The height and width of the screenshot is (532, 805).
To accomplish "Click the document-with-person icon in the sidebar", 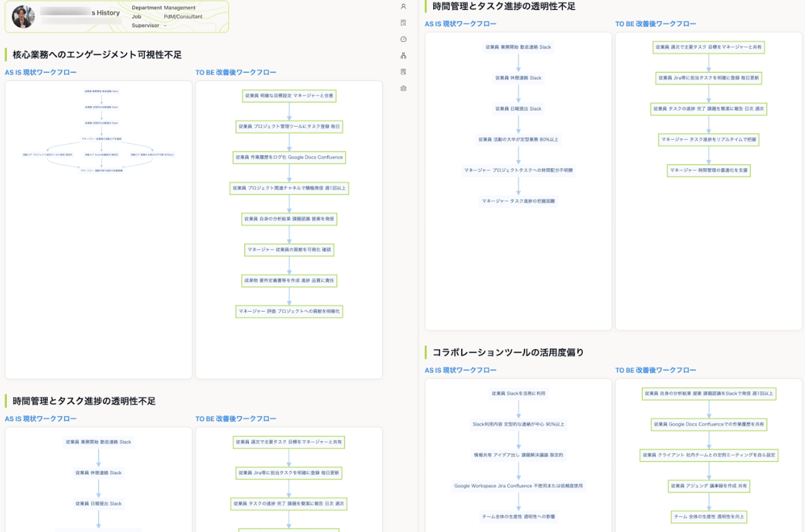I will click(x=403, y=72).
